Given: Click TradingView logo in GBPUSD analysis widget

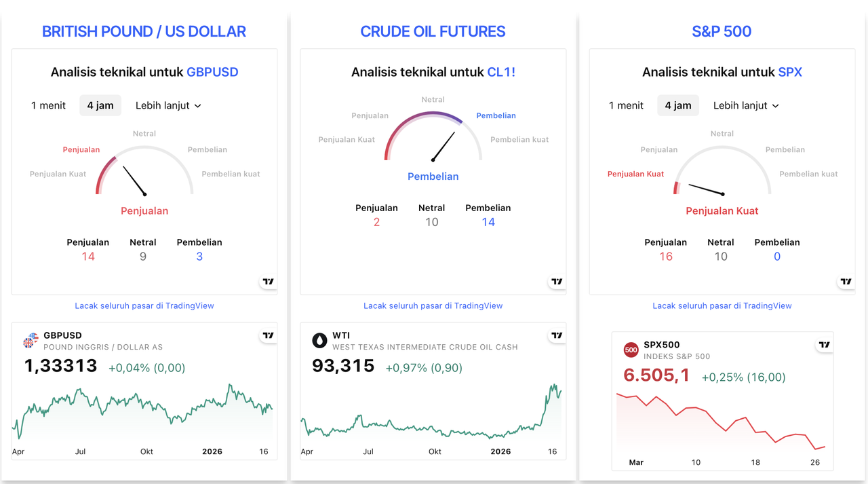Looking at the screenshot, I should [x=269, y=282].
